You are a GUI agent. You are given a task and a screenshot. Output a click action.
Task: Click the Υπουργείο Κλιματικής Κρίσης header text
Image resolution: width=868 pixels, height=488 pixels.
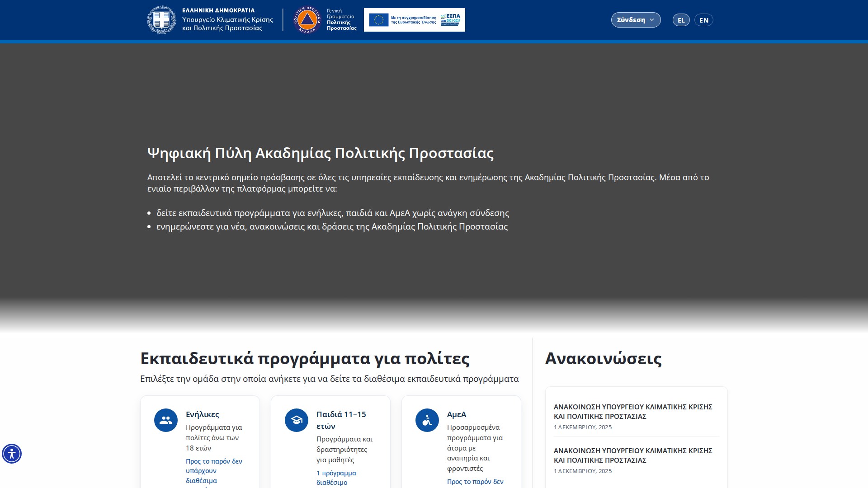pos(227,23)
